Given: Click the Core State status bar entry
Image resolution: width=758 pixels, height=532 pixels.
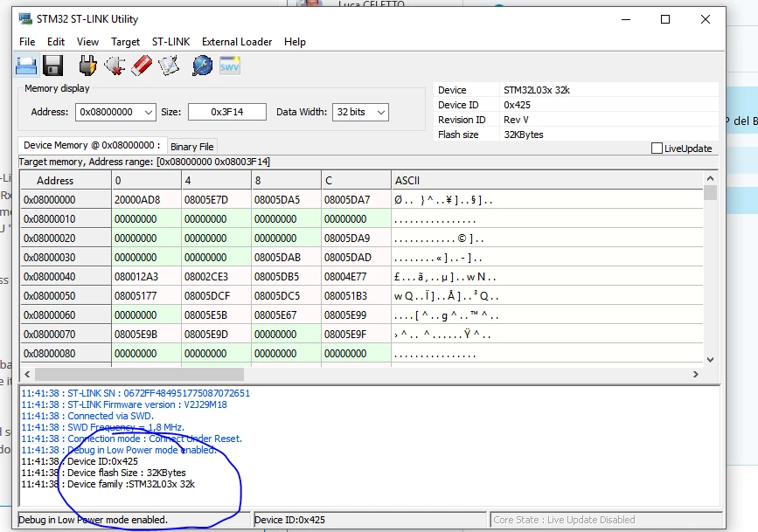Looking at the screenshot, I should [x=606, y=520].
